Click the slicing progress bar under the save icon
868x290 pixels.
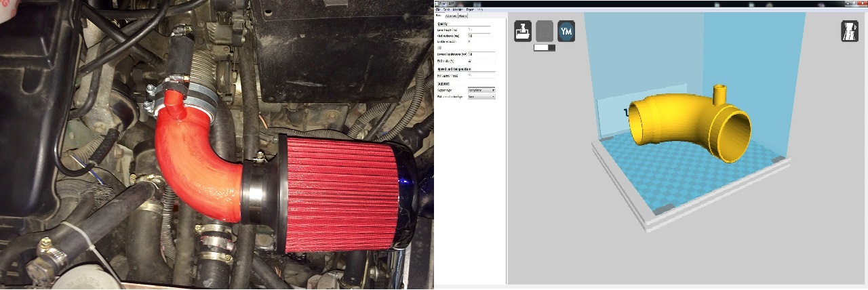point(545,48)
